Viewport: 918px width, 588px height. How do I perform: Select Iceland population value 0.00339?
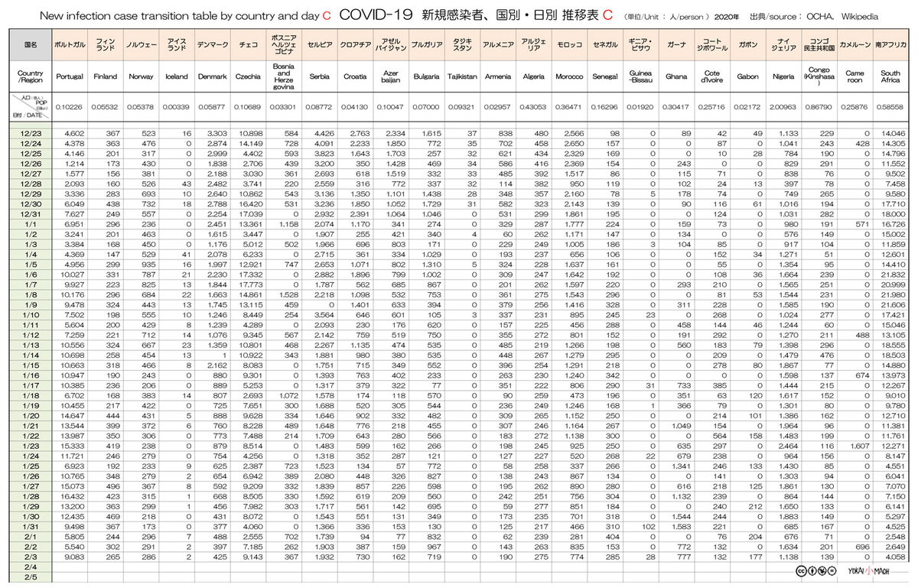click(176, 106)
